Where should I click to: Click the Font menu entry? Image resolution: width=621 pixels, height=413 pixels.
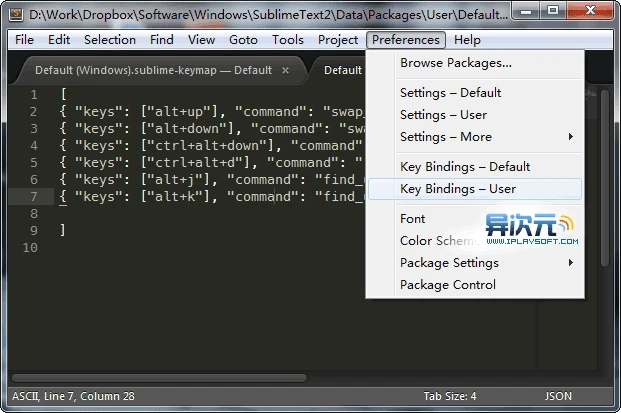[x=412, y=219]
